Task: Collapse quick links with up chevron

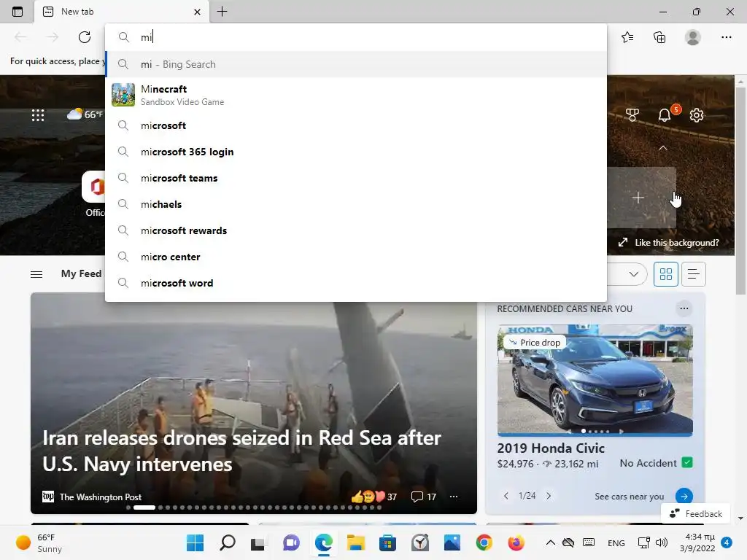Action: 662,148
